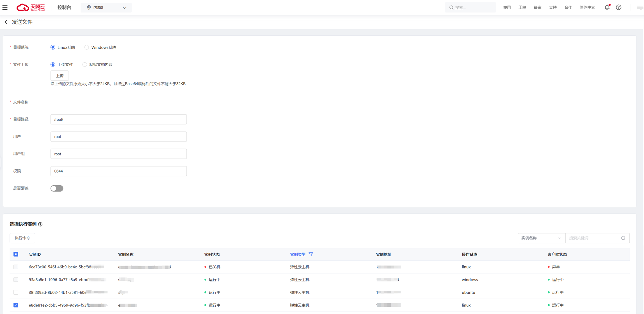
Task: Open the 简体中文 language selector
Action: point(587,8)
